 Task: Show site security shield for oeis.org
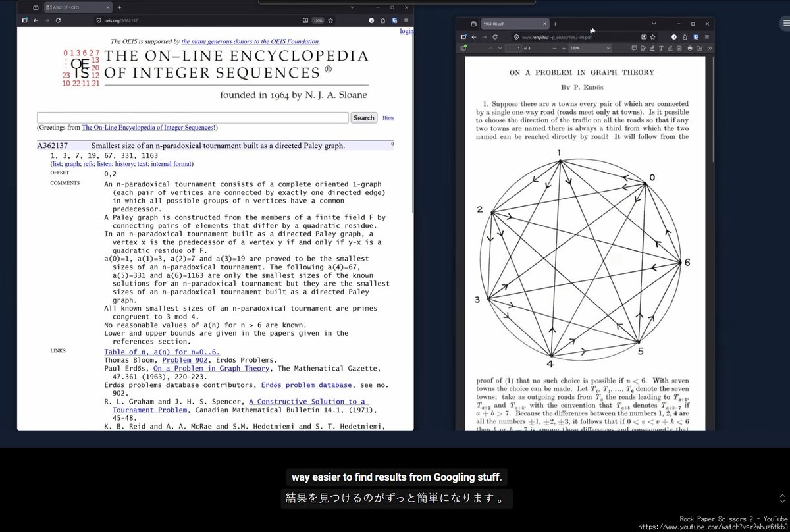[x=99, y=20]
